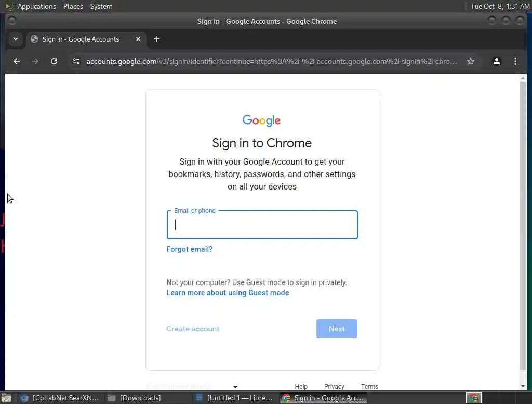Open a new tab with plus button

(x=157, y=39)
